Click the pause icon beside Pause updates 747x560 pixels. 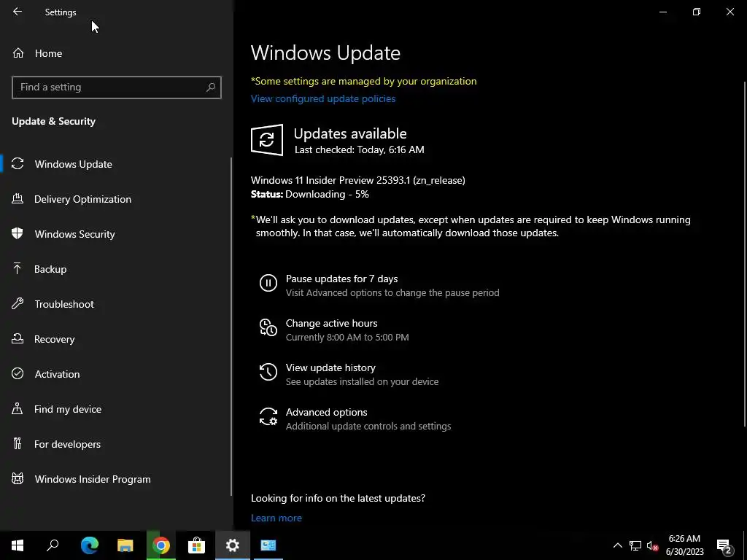[x=268, y=283]
